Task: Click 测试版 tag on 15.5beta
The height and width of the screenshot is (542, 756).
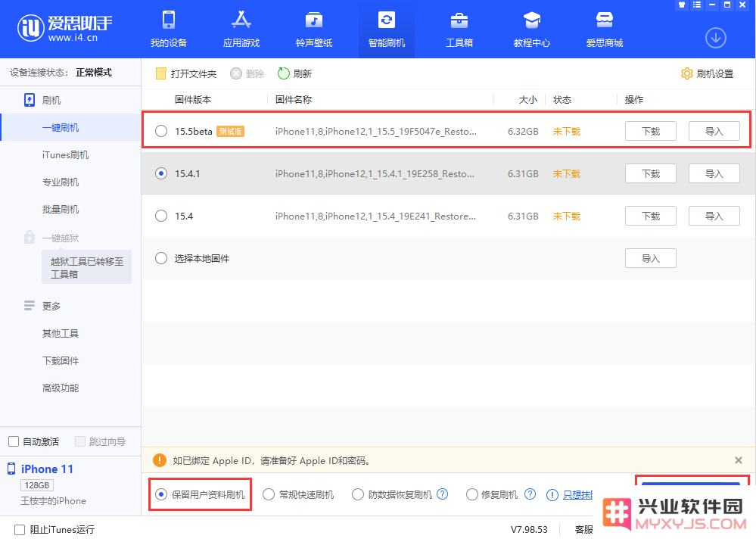Action: [231, 131]
